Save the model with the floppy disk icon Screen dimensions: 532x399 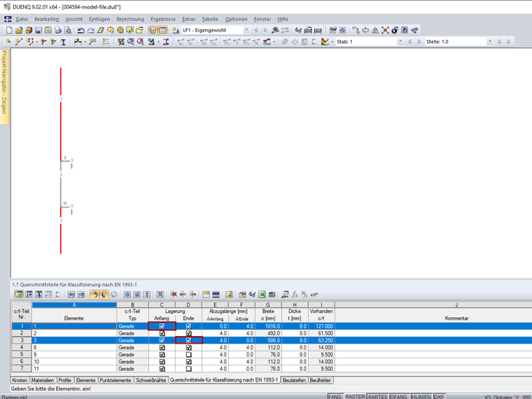(38, 30)
